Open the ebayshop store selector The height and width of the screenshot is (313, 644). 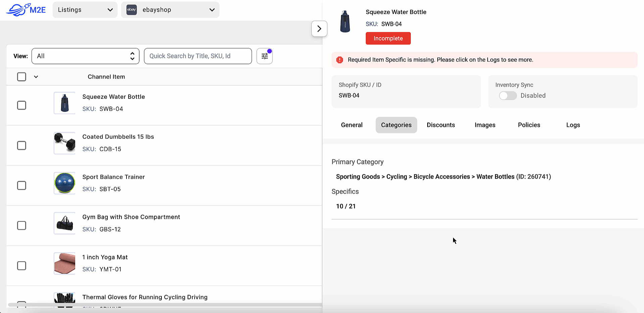pos(170,10)
